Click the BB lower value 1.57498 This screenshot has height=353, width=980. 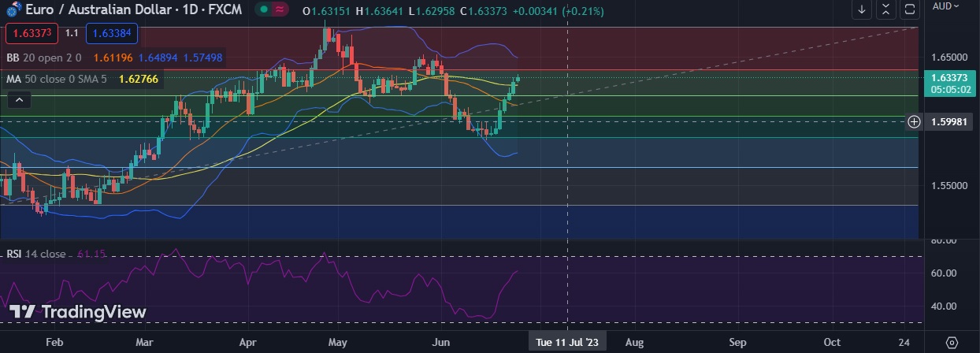[x=202, y=58]
